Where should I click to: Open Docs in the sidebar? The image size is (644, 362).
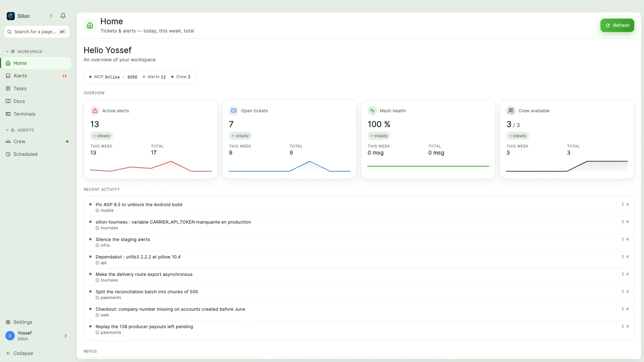point(36,101)
